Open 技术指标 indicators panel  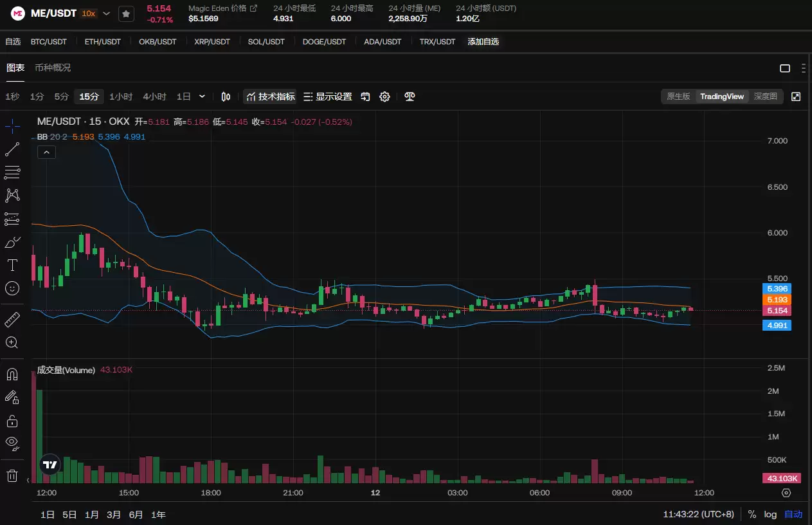(x=271, y=97)
